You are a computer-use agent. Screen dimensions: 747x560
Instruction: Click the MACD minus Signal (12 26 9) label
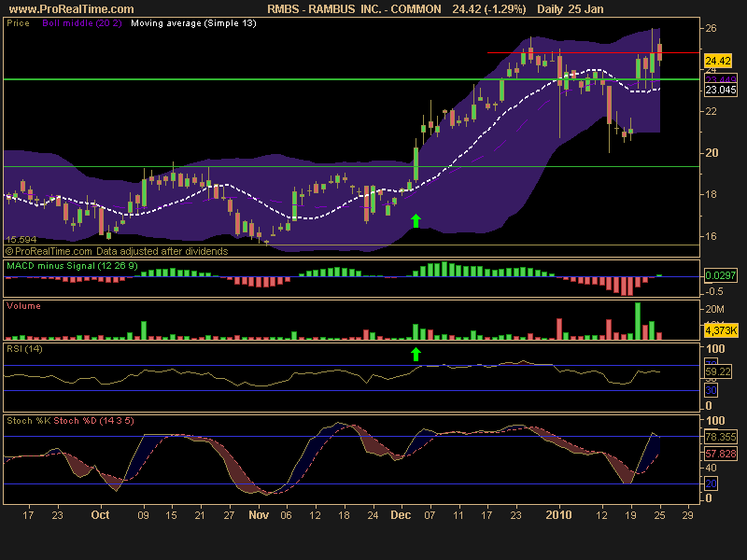pos(72,266)
